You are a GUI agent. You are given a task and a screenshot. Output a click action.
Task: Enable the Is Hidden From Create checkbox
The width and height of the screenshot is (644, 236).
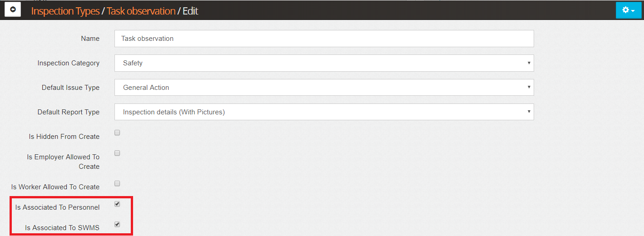point(117,133)
